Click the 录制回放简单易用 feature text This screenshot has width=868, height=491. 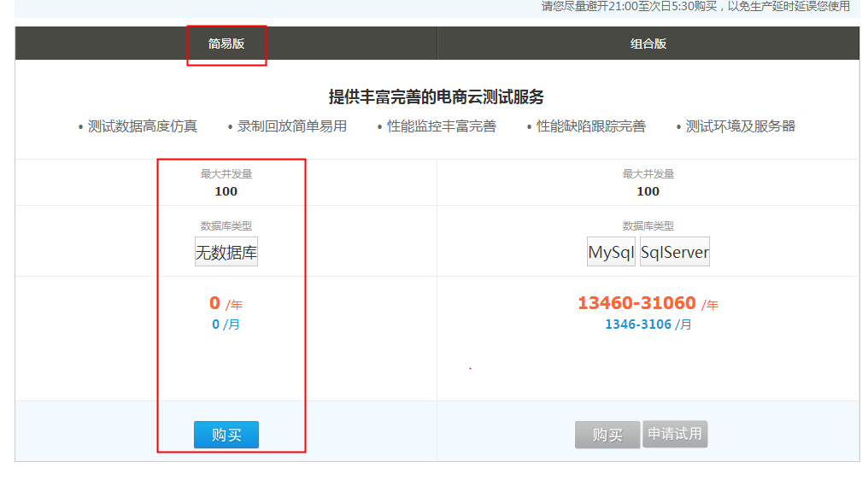click(291, 126)
